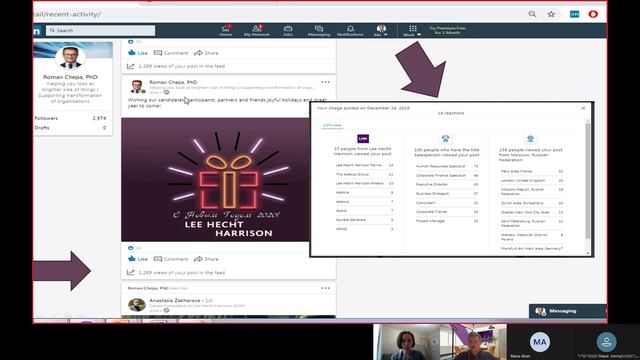Click the sidebar profile photo of Roman Chepa
This screenshot has width=640, height=360.
[70, 58]
